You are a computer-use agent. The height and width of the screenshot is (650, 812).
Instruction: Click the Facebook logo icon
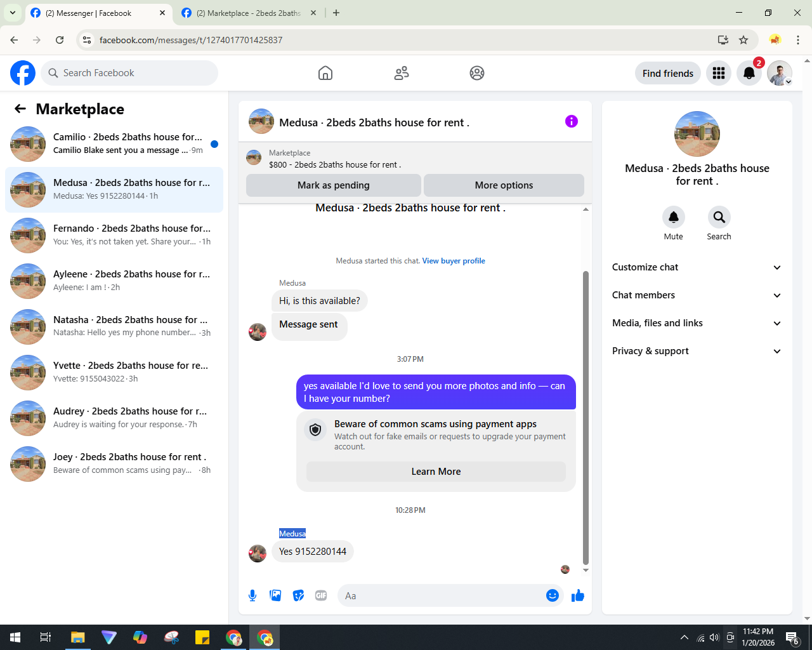pos(23,73)
